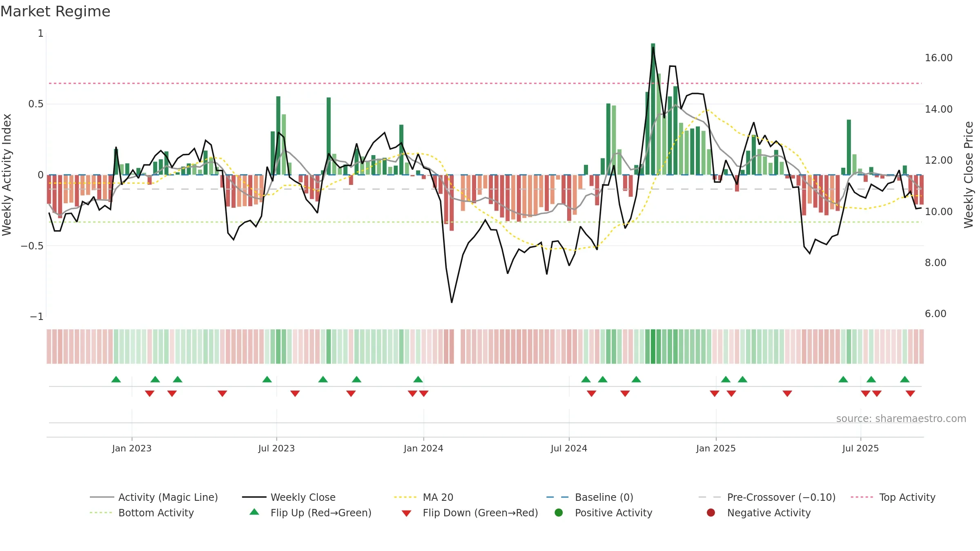980x551 pixels.
Task: Click the last green flip-up marker after Jul 2025
Action: pyautogui.click(x=905, y=379)
